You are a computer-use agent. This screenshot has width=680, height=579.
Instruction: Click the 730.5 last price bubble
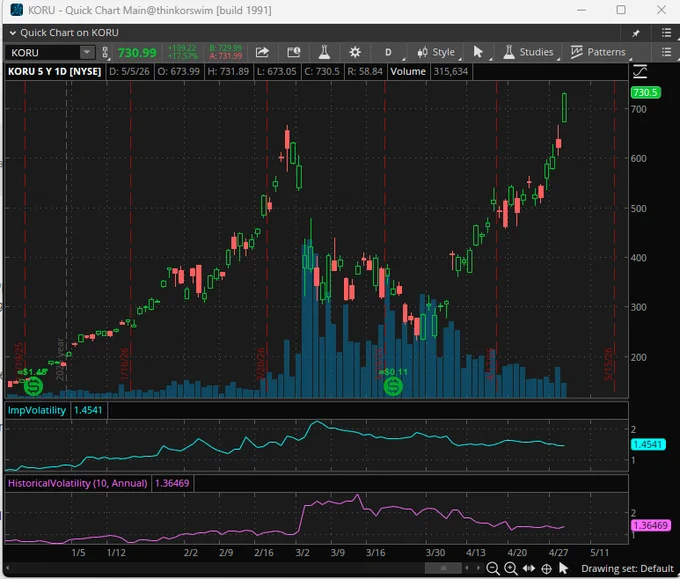pos(645,92)
